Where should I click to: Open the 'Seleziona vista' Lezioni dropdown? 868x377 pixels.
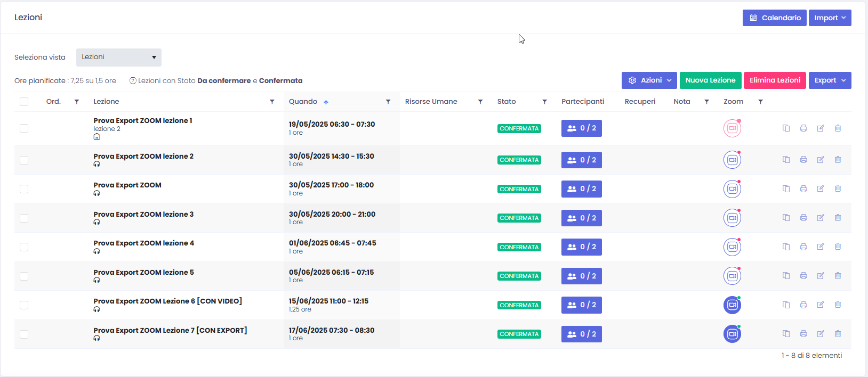(118, 58)
